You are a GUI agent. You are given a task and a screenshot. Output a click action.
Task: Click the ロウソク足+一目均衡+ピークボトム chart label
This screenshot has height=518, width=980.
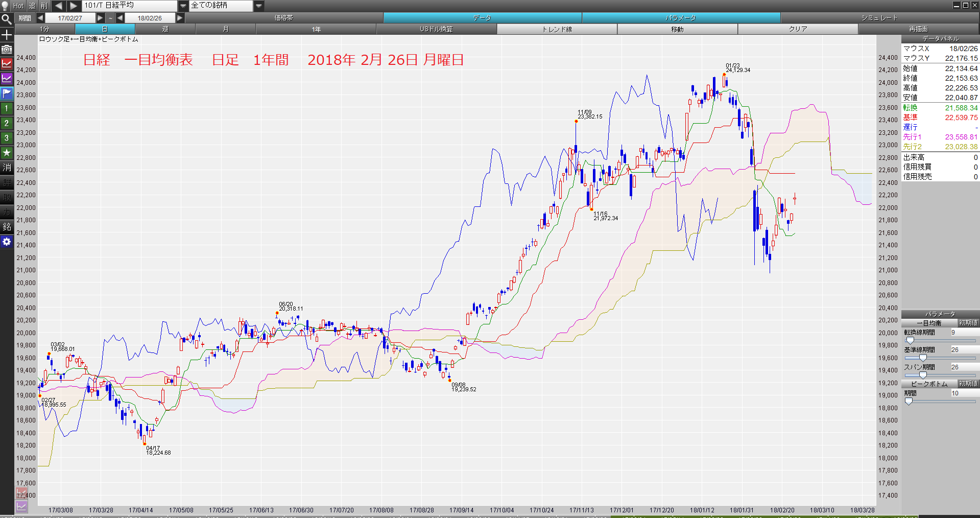click(89, 39)
